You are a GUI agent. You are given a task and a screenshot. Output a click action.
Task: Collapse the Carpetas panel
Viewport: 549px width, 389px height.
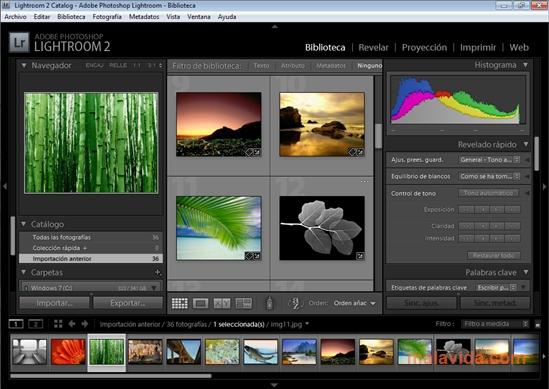(x=24, y=272)
